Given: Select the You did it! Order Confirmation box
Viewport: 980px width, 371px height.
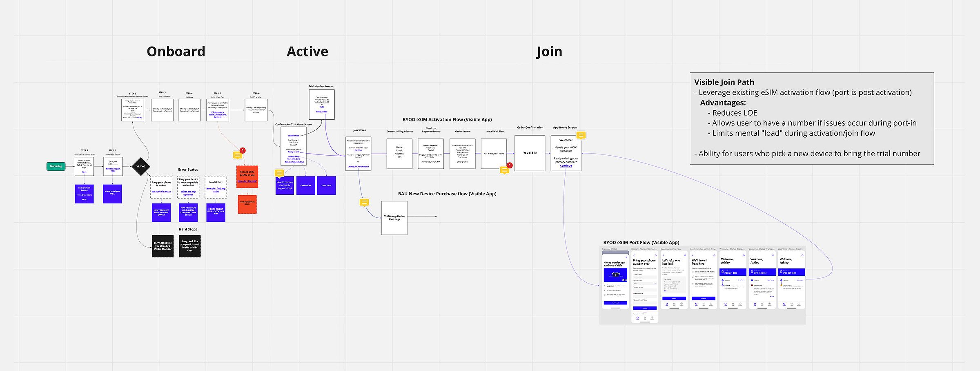Looking at the screenshot, I should tap(530, 153).
